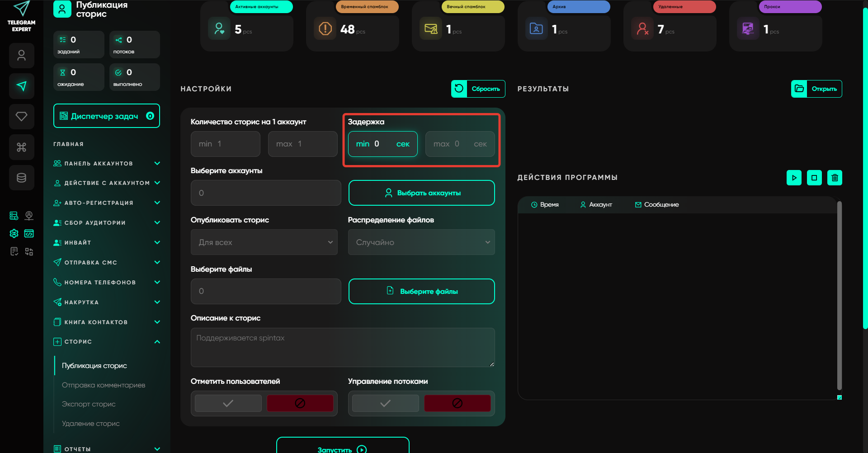Image resolution: width=868 pixels, height=453 pixels.
Task: Open 'Отправка комментариев' submenu item
Action: 104,385
